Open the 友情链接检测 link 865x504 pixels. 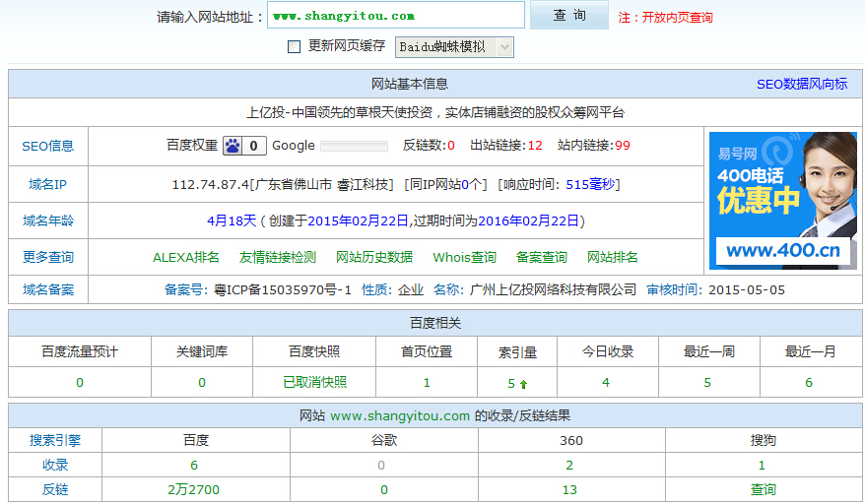(278, 258)
